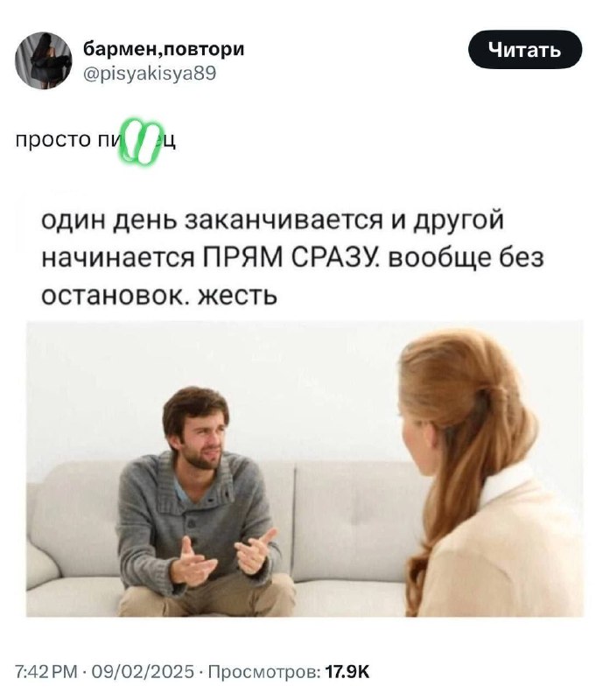
Task: Open the 7:42 PM timestamp
Action: tap(46, 671)
